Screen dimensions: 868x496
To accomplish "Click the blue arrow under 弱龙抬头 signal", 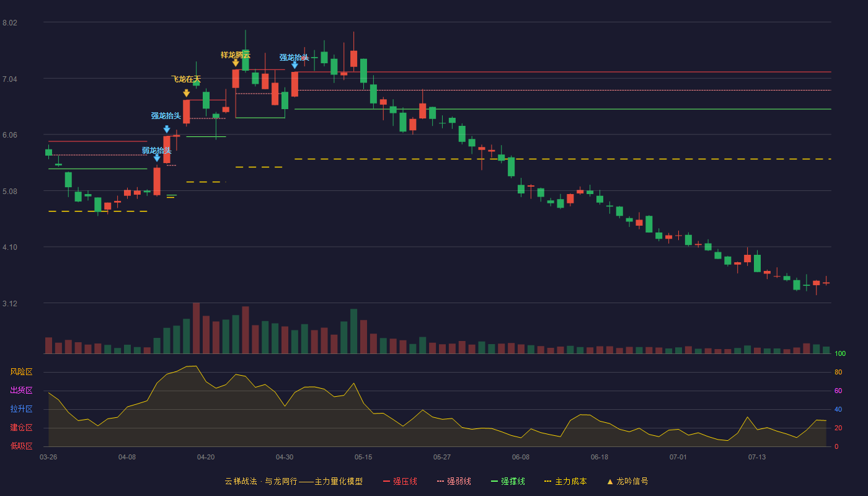I will coord(157,158).
